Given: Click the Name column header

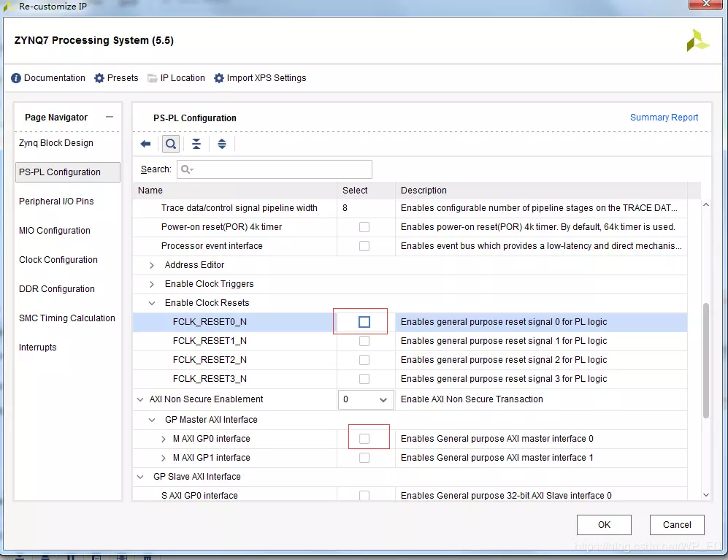Looking at the screenshot, I should pos(235,191).
